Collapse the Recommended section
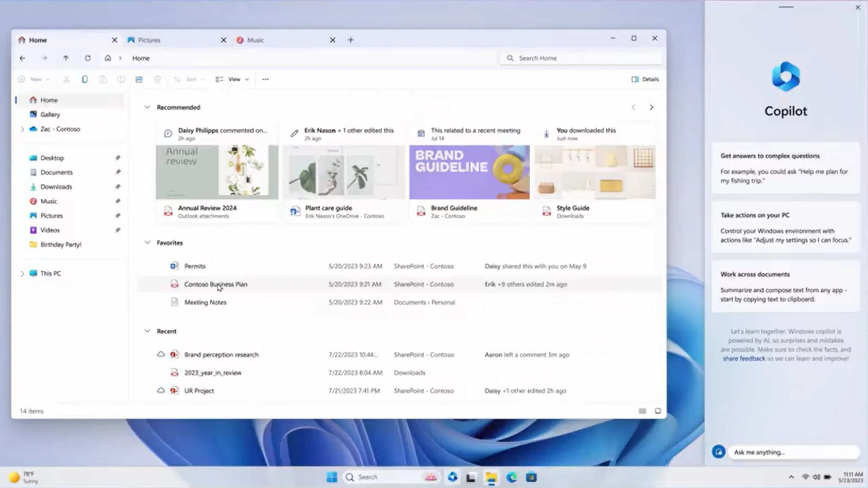The height and width of the screenshot is (488, 868). coord(148,107)
